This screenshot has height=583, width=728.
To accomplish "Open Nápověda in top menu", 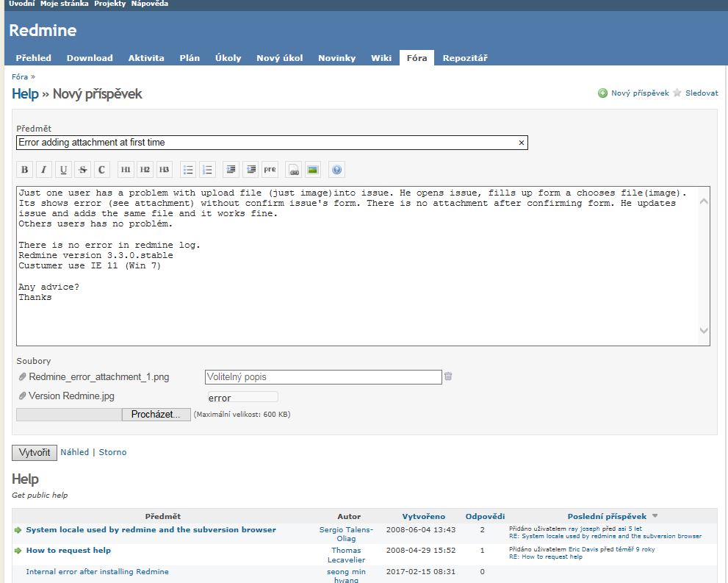I will (x=150, y=4).
